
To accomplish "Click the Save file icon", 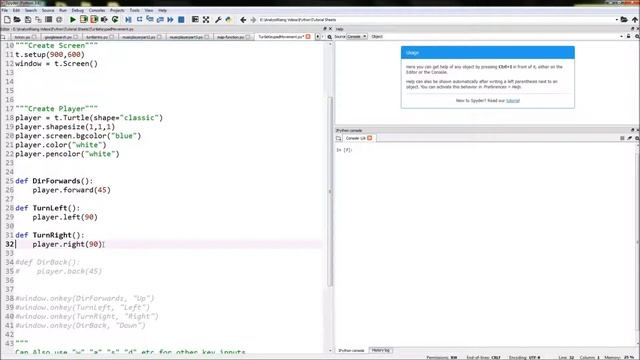I will point(28,20).
